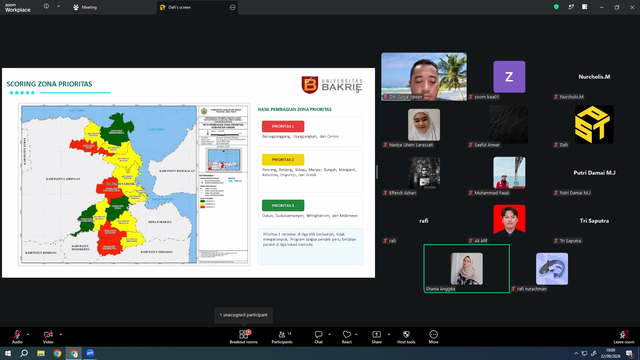
Task: Open the Chat panel
Action: coord(318,337)
